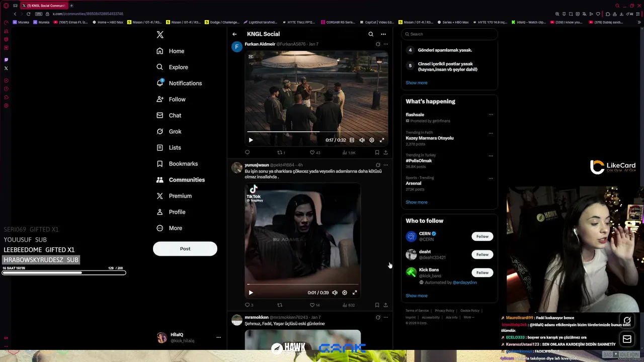Click the X logo in the sidebar
This screenshot has height=362, width=644.
(x=160, y=35)
